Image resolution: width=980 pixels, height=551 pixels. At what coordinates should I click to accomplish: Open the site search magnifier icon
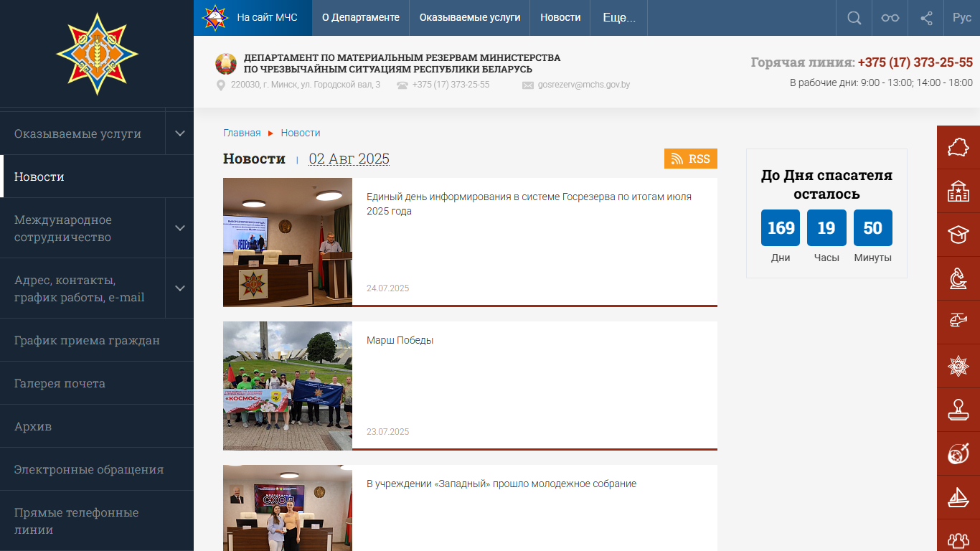[x=854, y=18]
